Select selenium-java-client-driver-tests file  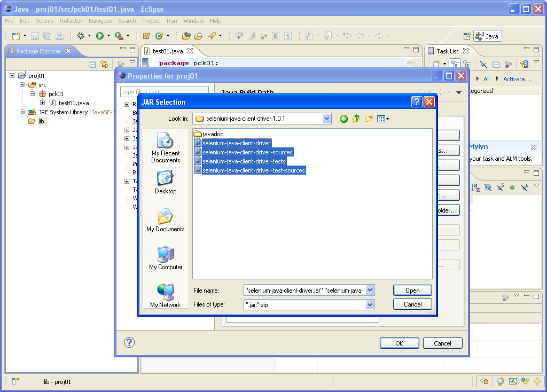pyautogui.click(x=240, y=161)
